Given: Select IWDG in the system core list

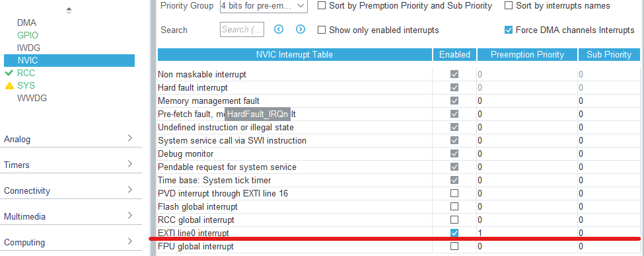Looking at the screenshot, I should pos(29,48).
